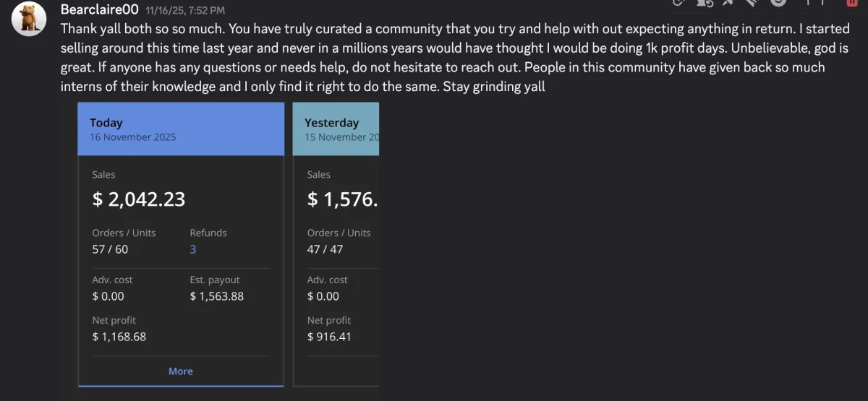Click Yesterday's $1,576 sales amount

pos(342,199)
